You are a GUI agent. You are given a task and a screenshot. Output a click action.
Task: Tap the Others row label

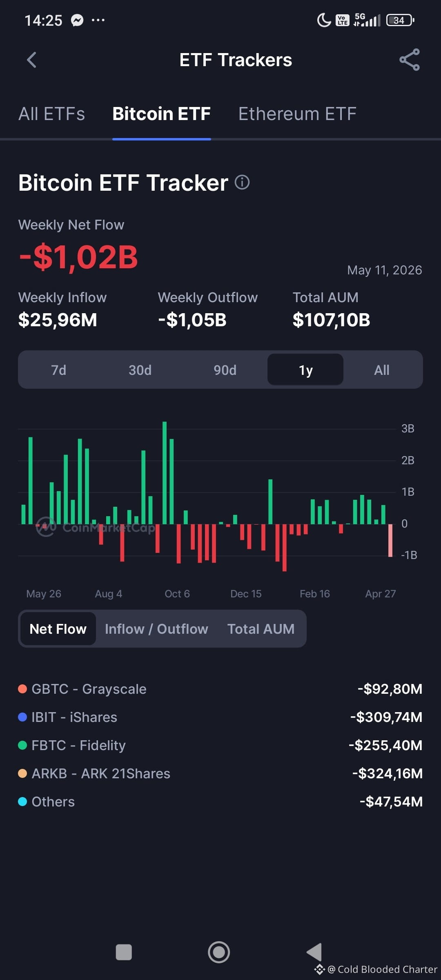(x=53, y=802)
